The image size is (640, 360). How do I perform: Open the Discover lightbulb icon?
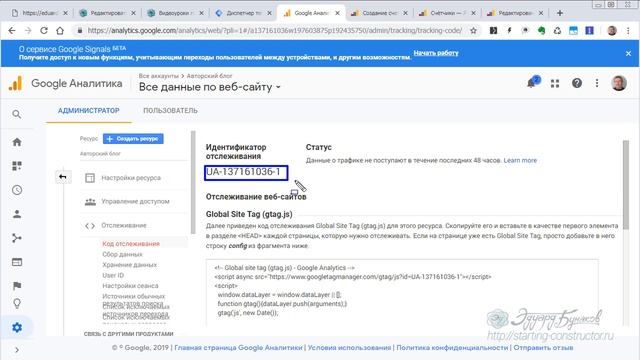point(17,304)
